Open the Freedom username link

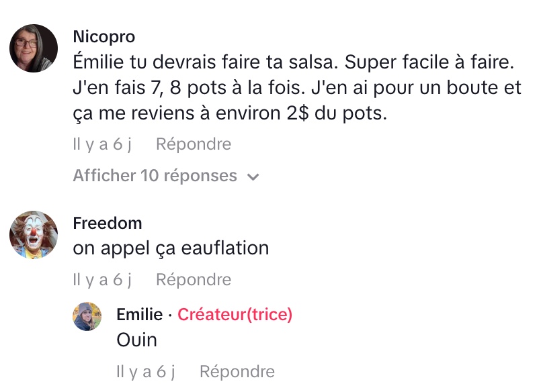pyautogui.click(x=108, y=223)
